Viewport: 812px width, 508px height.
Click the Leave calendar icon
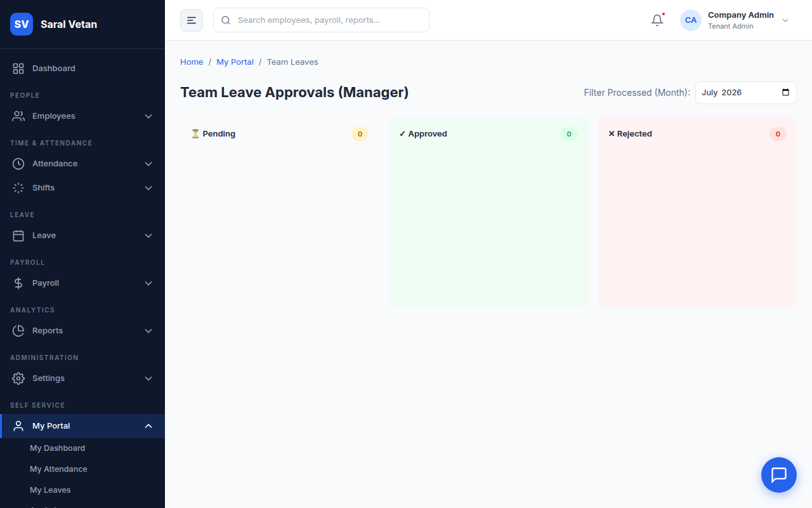tap(18, 236)
